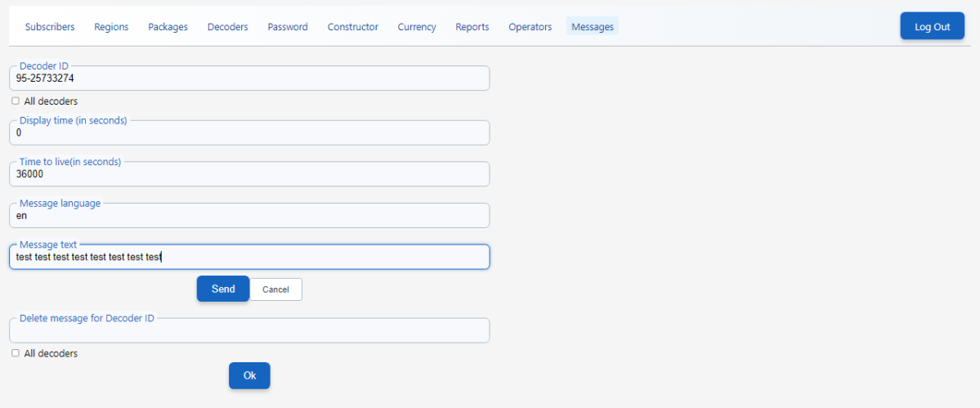
Task: Click into the Decoder ID input field
Action: coord(249,78)
